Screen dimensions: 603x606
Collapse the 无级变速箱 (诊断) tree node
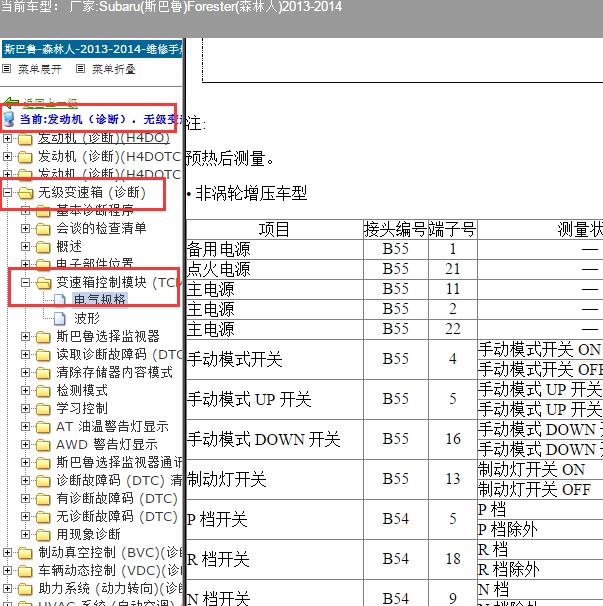tap(7, 192)
